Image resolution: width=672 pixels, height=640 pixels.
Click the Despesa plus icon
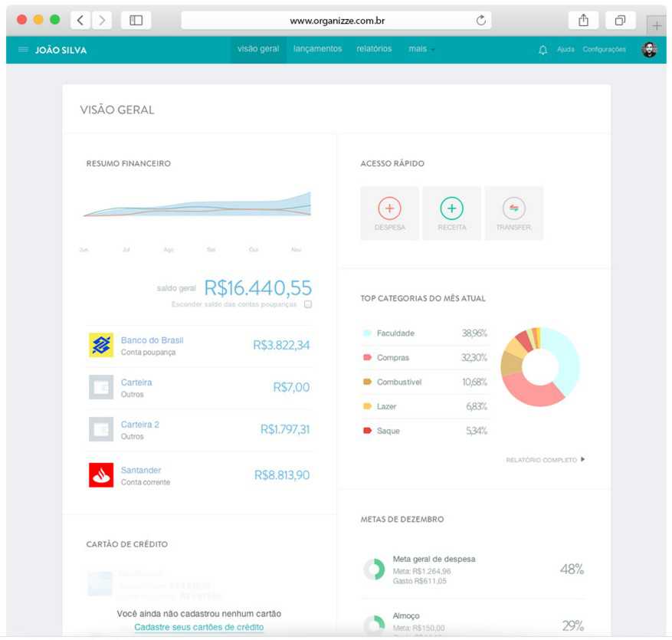click(389, 208)
